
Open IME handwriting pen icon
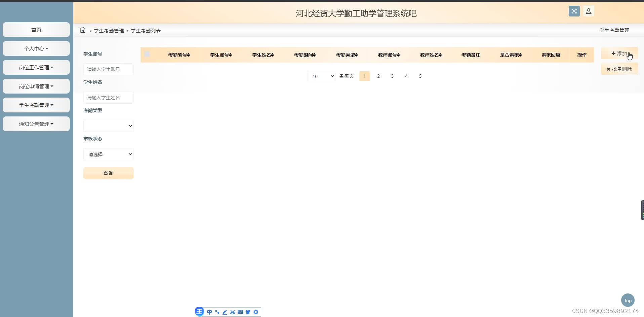pos(225,312)
